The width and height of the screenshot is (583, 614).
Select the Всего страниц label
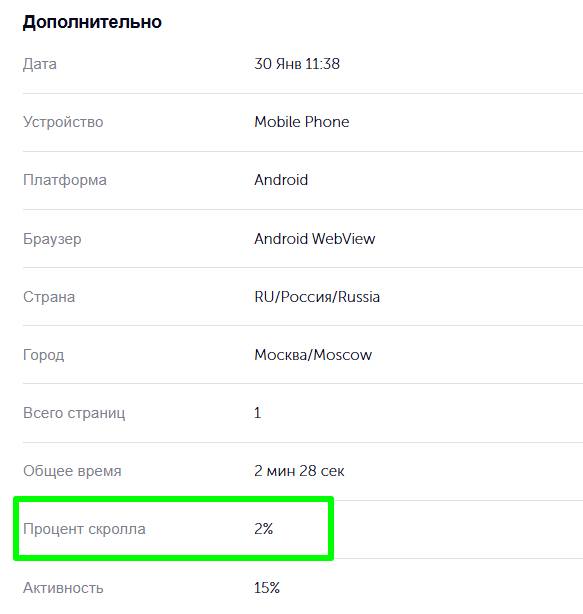pyautogui.click(x=74, y=413)
